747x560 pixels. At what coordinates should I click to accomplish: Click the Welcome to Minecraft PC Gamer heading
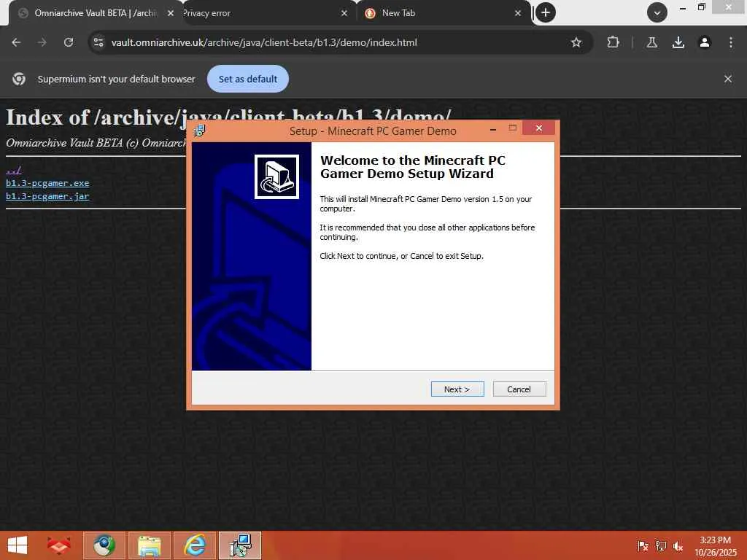[x=413, y=167]
